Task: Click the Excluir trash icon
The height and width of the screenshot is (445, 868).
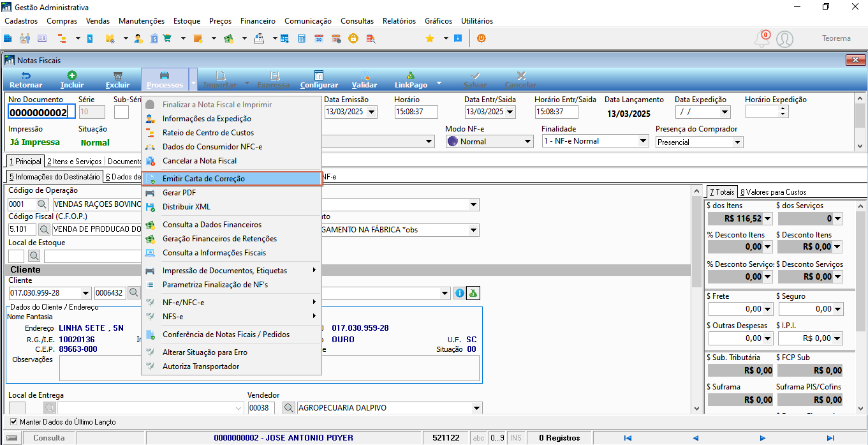Action: point(117,75)
